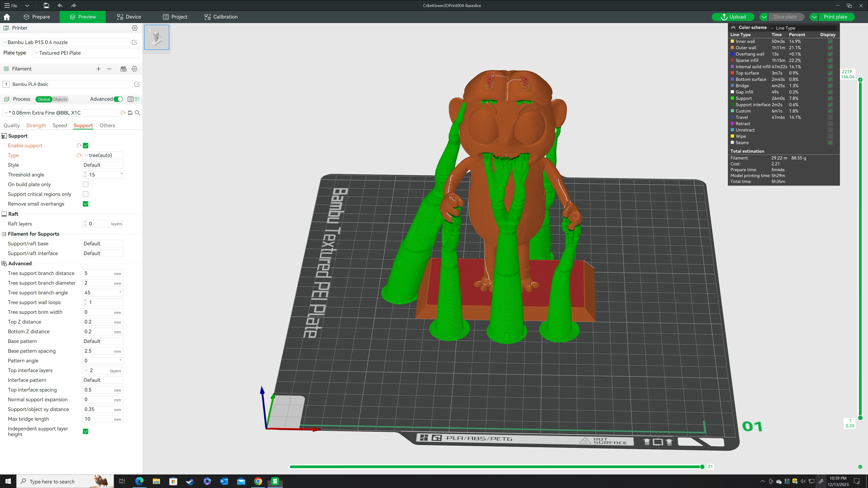Click the Threshold angle input field
Viewport: 868px width, 488px height.
tap(103, 175)
